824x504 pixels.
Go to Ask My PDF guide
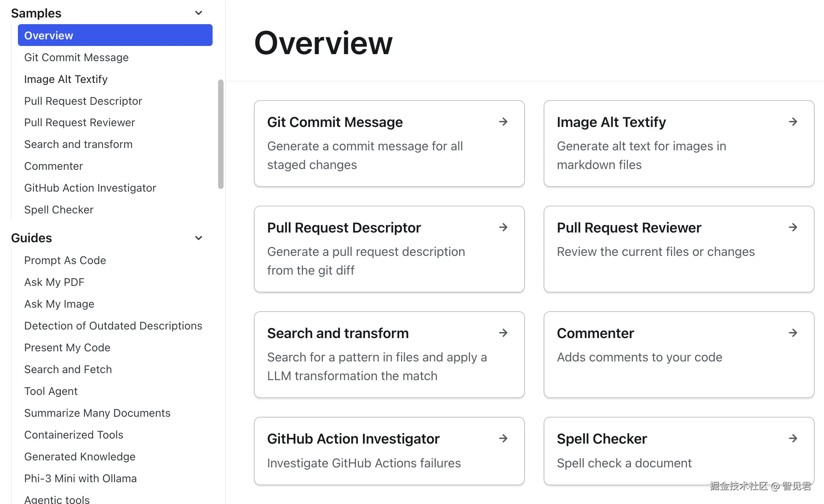coord(54,282)
